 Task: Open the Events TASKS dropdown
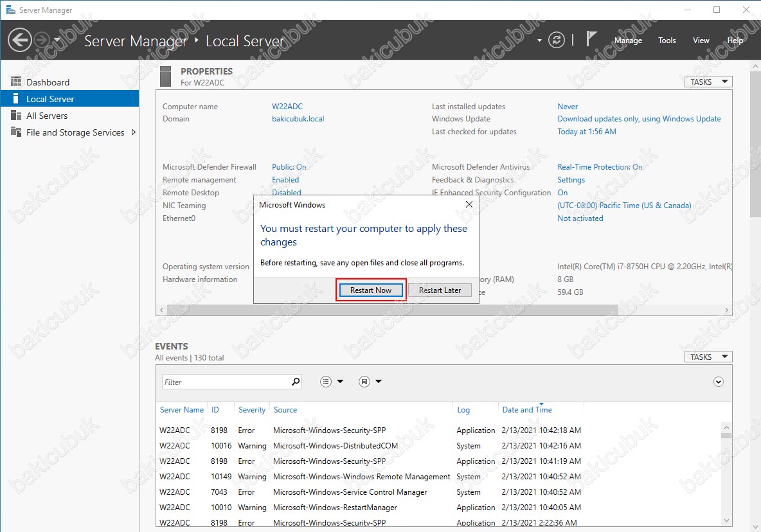click(x=708, y=357)
